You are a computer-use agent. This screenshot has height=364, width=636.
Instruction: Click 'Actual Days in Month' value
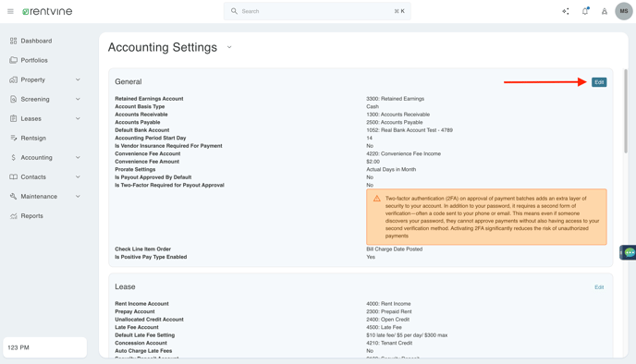pyautogui.click(x=391, y=169)
